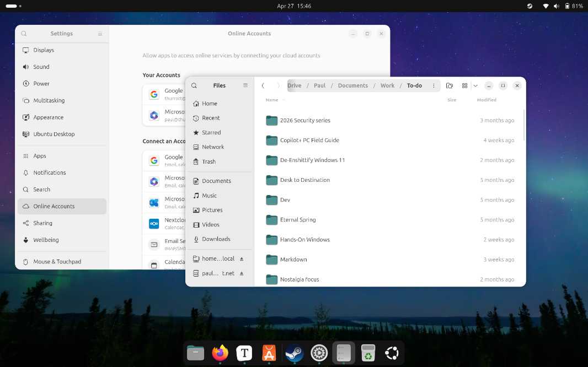Click the search icon in Files sidebar
The image size is (588, 367).
194,85
